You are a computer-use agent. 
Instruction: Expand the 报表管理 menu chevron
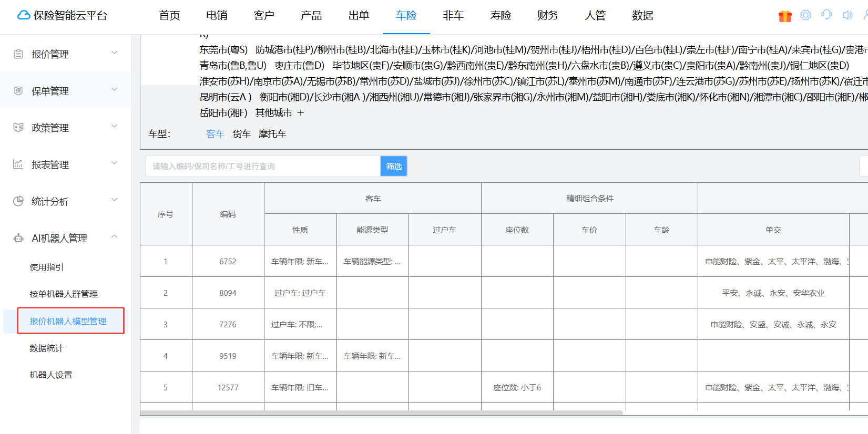coord(115,163)
